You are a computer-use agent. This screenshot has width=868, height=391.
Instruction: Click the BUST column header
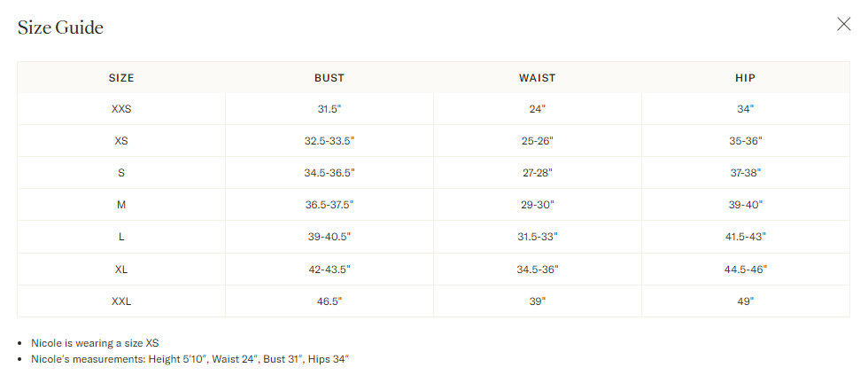tap(329, 78)
